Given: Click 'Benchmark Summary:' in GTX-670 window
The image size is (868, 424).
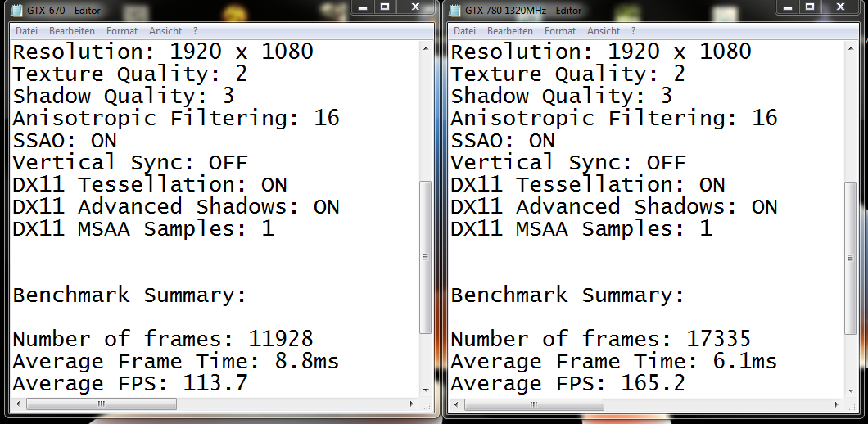Looking at the screenshot, I should pos(129,295).
